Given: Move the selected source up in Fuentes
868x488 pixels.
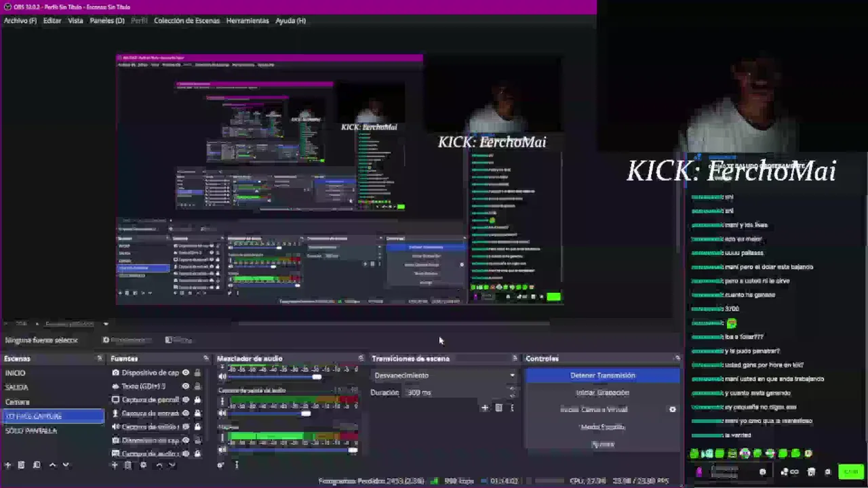Looking at the screenshot, I should [159, 465].
